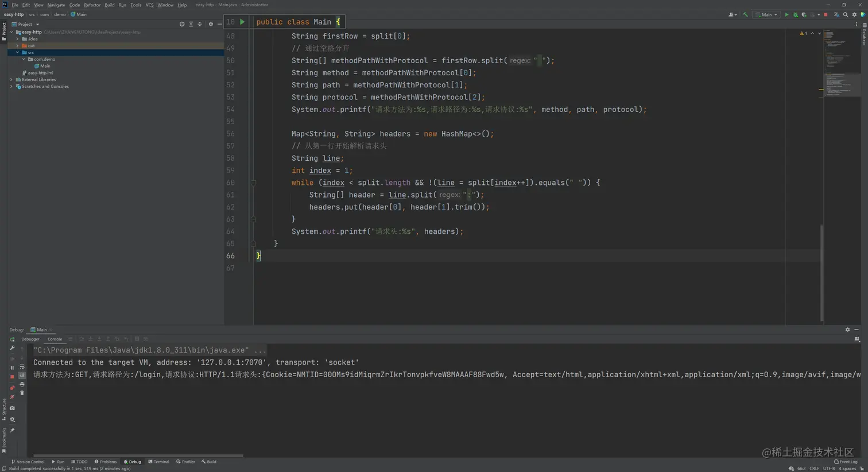Fold the while loop at line 60
This screenshot has height=472, width=868.
pos(253,183)
